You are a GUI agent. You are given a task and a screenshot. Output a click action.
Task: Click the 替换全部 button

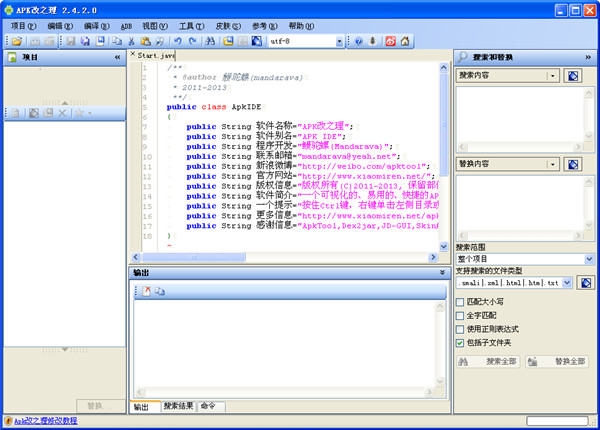[x=557, y=361]
